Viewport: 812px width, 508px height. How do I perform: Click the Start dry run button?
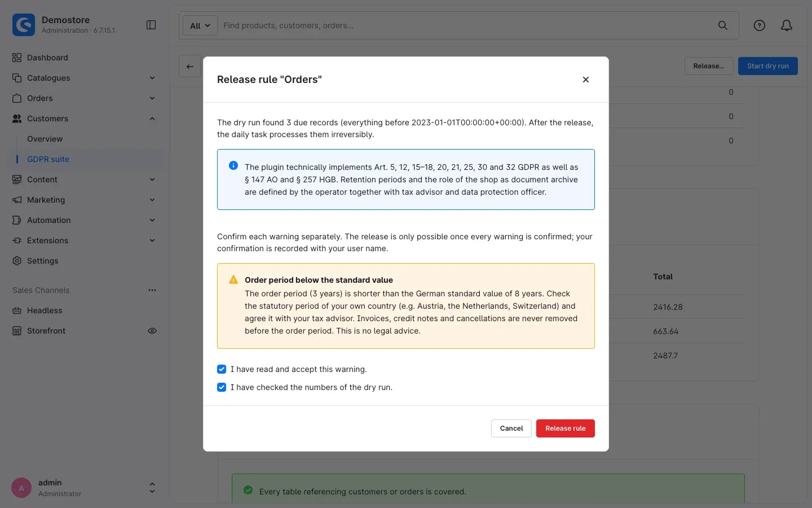768,66
